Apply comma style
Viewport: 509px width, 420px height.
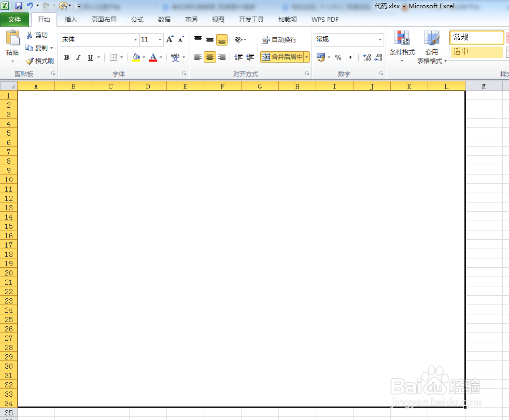tap(350, 57)
